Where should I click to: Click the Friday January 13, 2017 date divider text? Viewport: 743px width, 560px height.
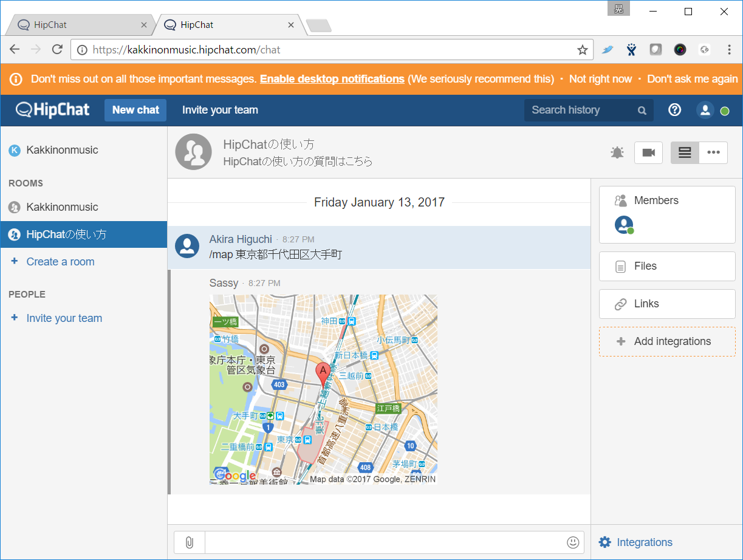point(379,202)
